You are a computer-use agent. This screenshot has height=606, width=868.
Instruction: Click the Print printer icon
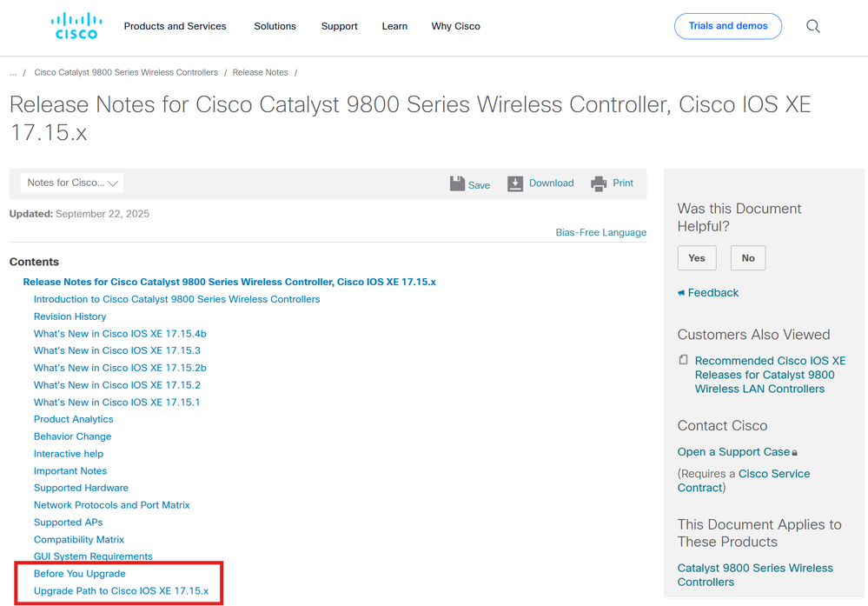(599, 183)
